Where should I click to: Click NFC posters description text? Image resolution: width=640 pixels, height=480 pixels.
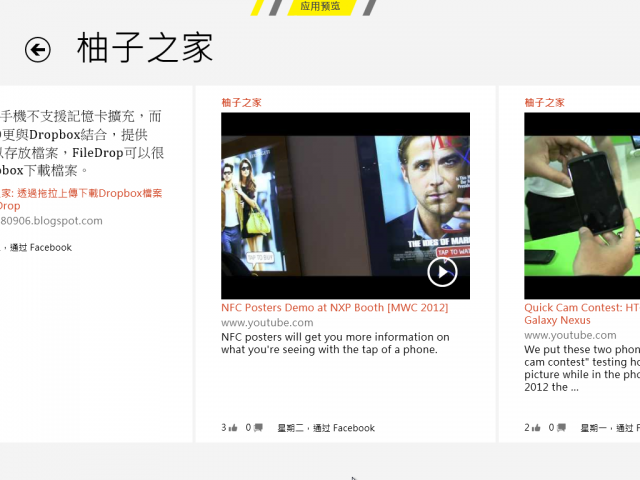(335, 343)
